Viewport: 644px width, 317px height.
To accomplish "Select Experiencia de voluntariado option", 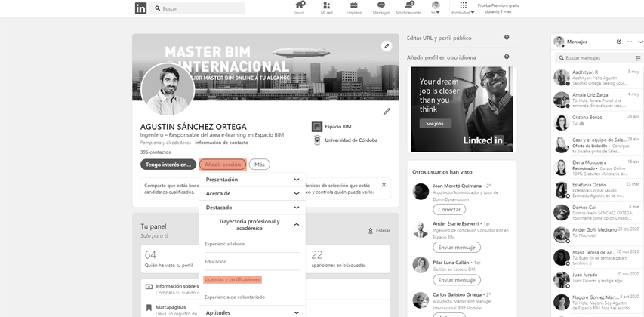I will (x=235, y=297).
